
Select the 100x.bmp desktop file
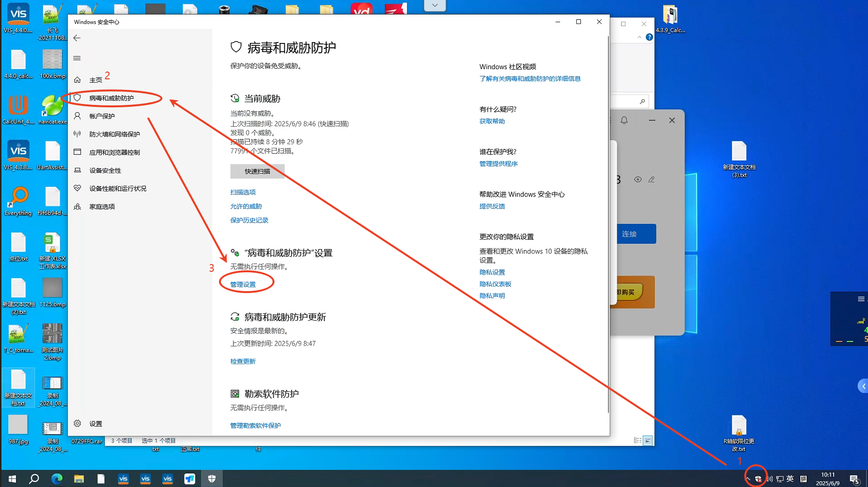click(x=52, y=64)
